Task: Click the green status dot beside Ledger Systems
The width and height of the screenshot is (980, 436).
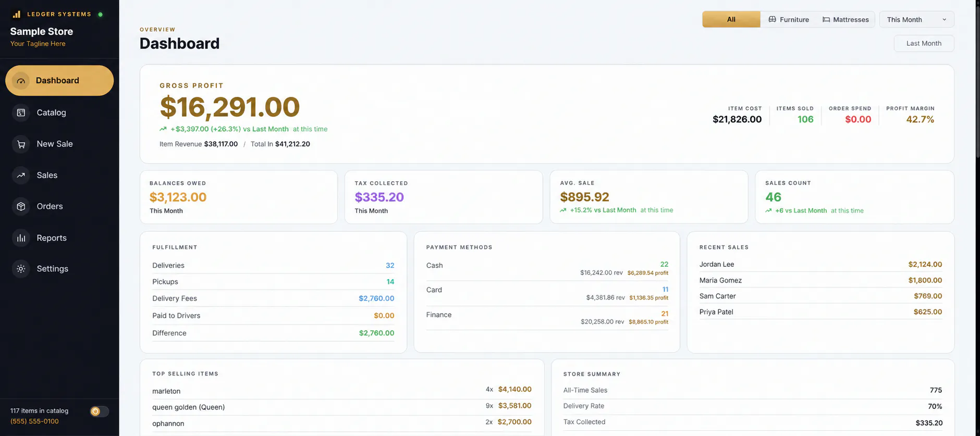Action: pyautogui.click(x=101, y=15)
